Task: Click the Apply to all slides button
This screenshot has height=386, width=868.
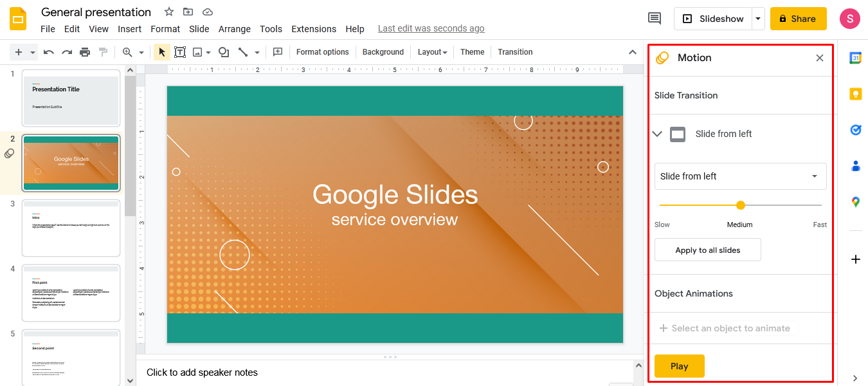Action: tap(707, 250)
